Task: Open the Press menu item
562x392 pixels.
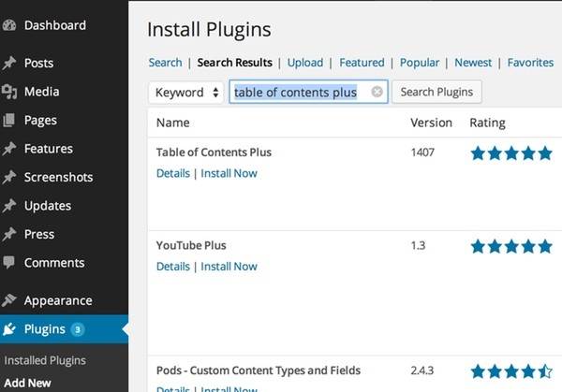Action: (39, 234)
